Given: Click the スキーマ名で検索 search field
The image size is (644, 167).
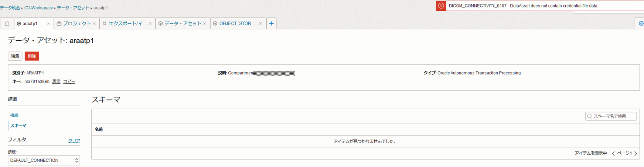Looking at the screenshot, I should pyautogui.click(x=611, y=116).
